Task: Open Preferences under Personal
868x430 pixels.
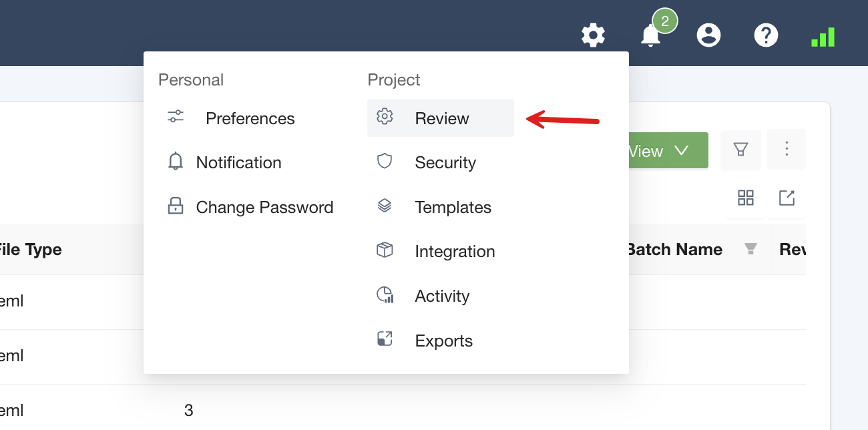Action: point(250,119)
